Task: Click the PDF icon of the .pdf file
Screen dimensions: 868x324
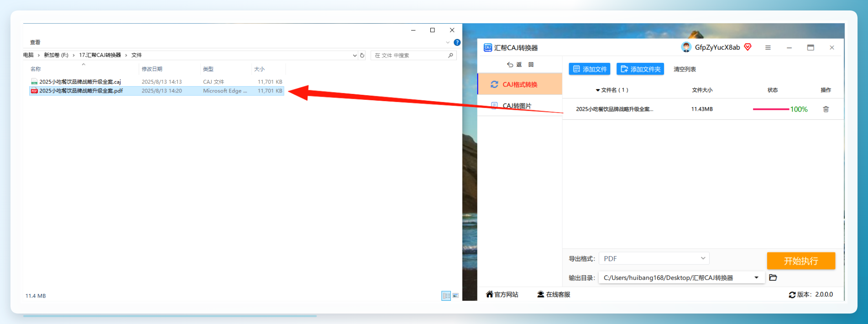Action: pos(34,91)
